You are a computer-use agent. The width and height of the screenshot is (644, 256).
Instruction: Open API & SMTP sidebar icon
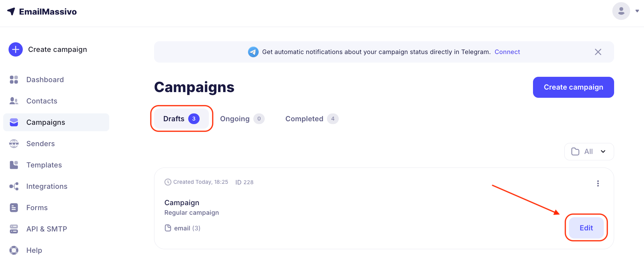click(14, 229)
